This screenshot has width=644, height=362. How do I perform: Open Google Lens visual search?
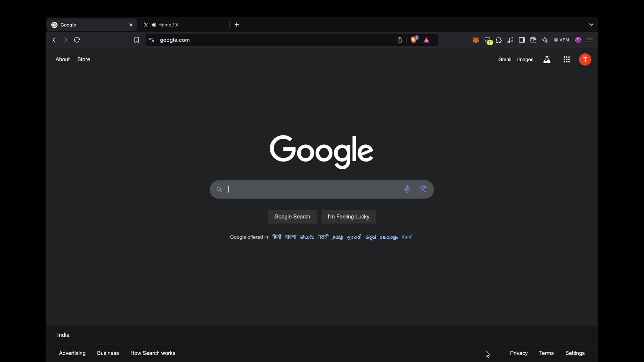423,189
